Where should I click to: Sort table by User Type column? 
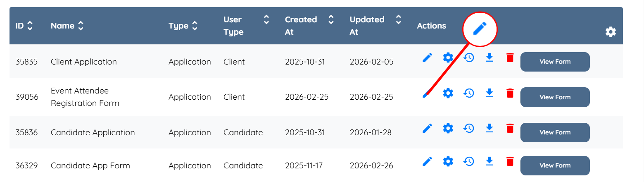(x=266, y=19)
